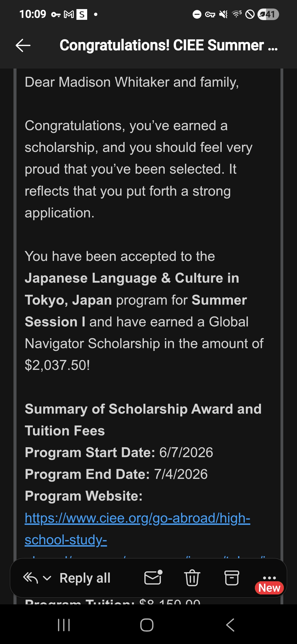Screen dimensions: 297x644
Task: Open the ciee.org program website link
Action: pyautogui.click(x=137, y=518)
